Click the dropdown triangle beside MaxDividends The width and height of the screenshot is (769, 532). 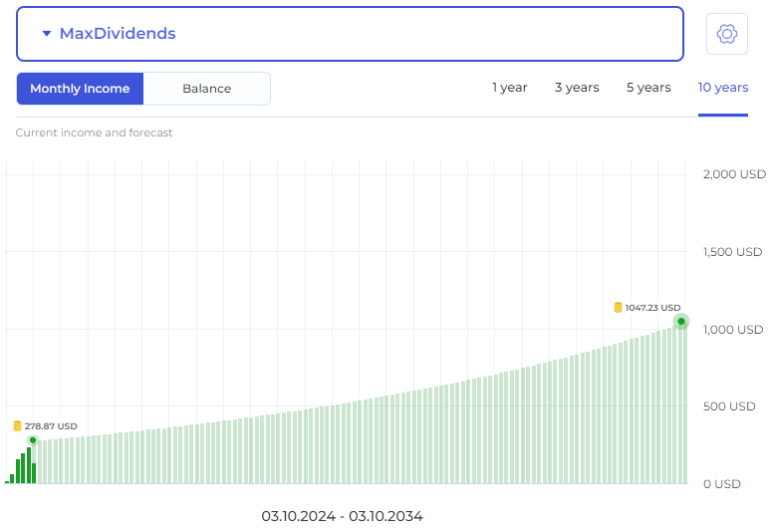click(47, 33)
